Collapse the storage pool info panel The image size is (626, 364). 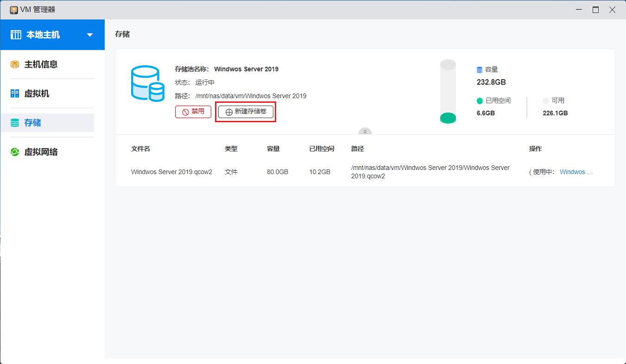(x=365, y=132)
